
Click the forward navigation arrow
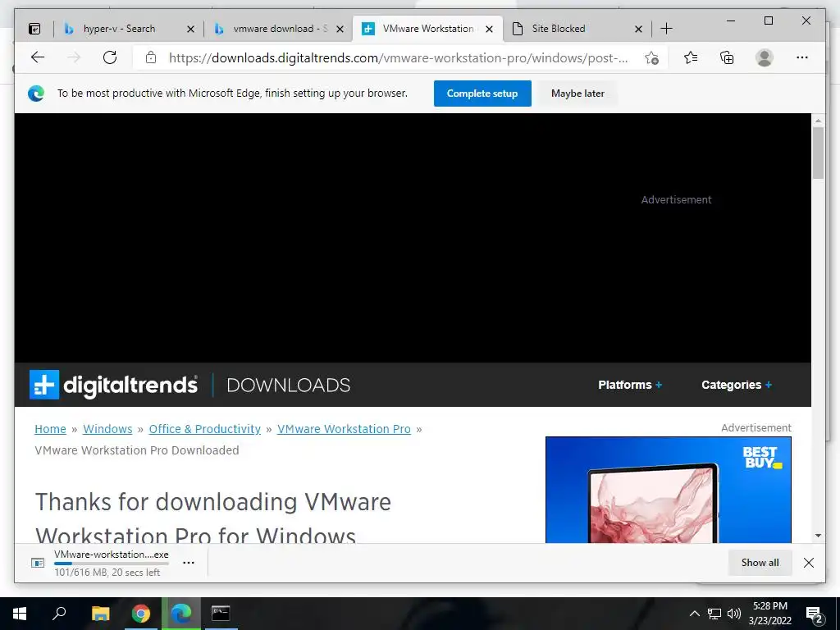click(74, 57)
